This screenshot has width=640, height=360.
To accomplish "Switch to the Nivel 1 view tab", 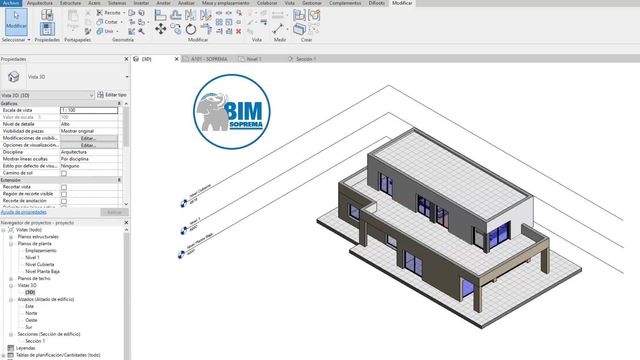I will pos(253,59).
